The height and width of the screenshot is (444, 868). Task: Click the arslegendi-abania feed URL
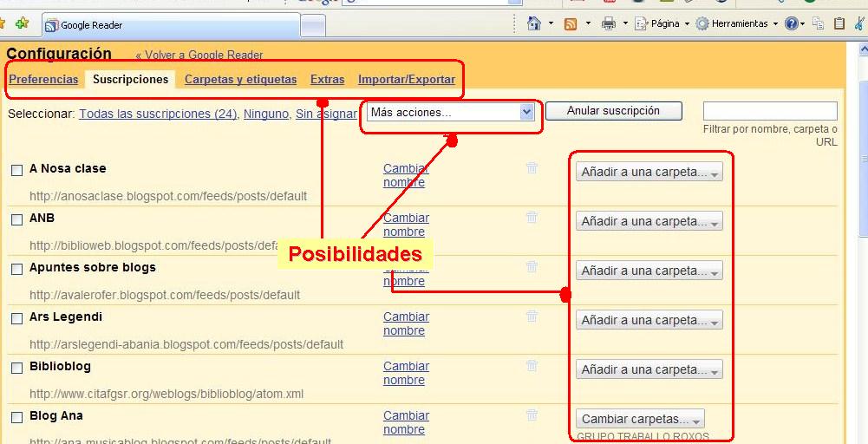(x=186, y=344)
